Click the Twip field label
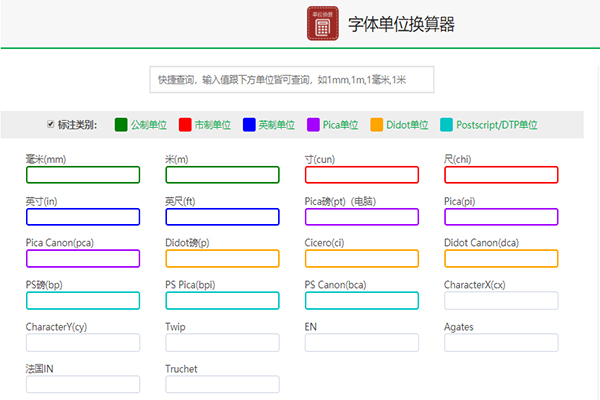This screenshot has height=400, width=600. click(175, 327)
